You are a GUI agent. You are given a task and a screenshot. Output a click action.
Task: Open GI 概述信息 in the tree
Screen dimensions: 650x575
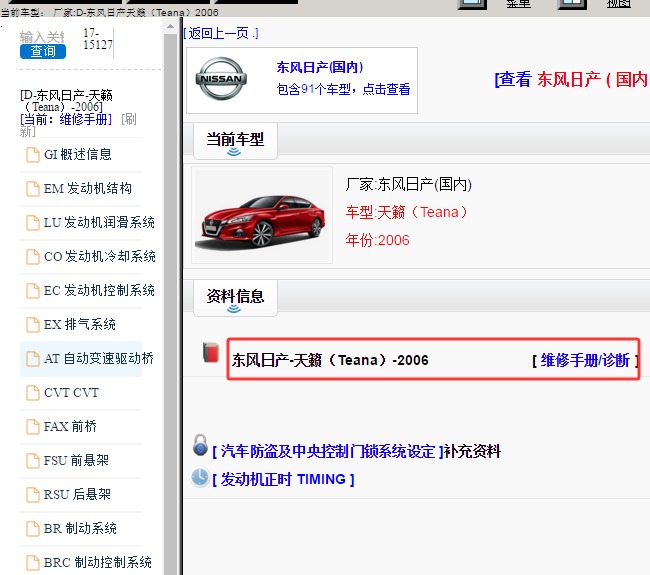click(78, 154)
